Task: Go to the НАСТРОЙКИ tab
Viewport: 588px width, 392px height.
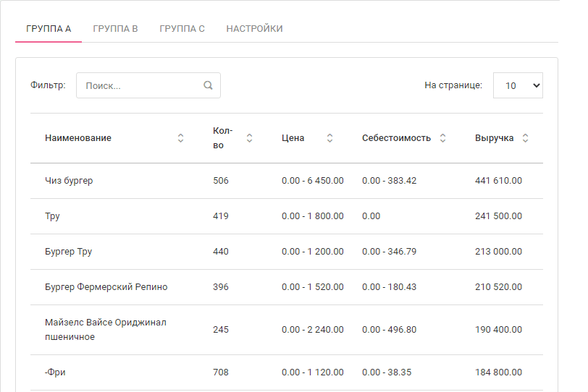Action: 254,29
